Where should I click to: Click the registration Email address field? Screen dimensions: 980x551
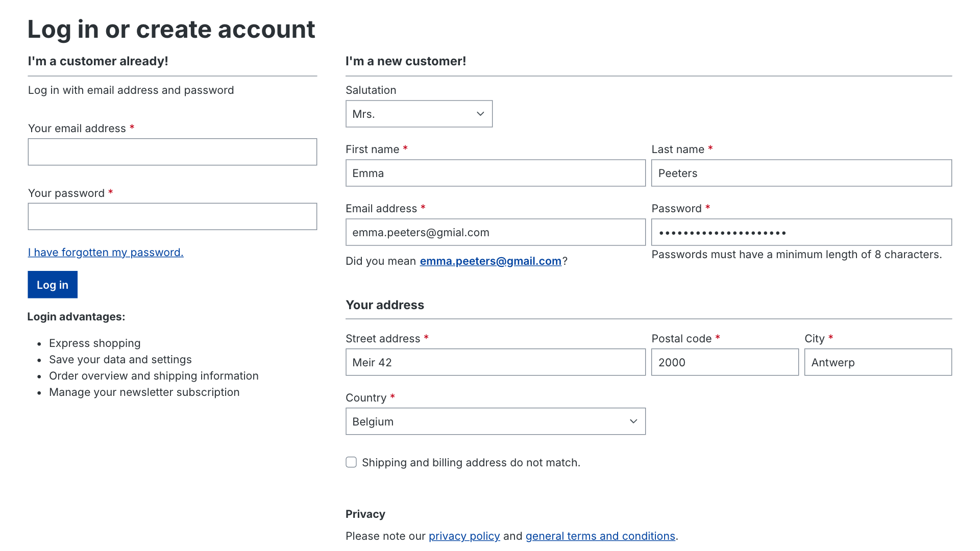point(495,232)
